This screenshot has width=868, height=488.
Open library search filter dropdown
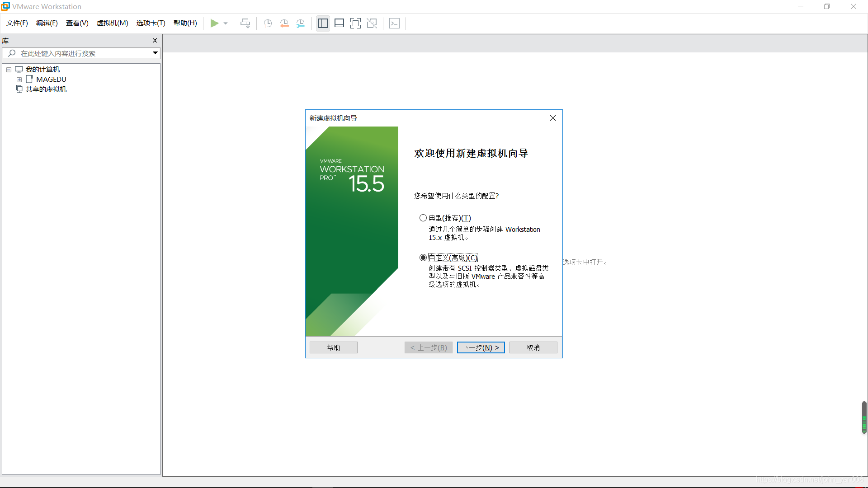(x=155, y=53)
